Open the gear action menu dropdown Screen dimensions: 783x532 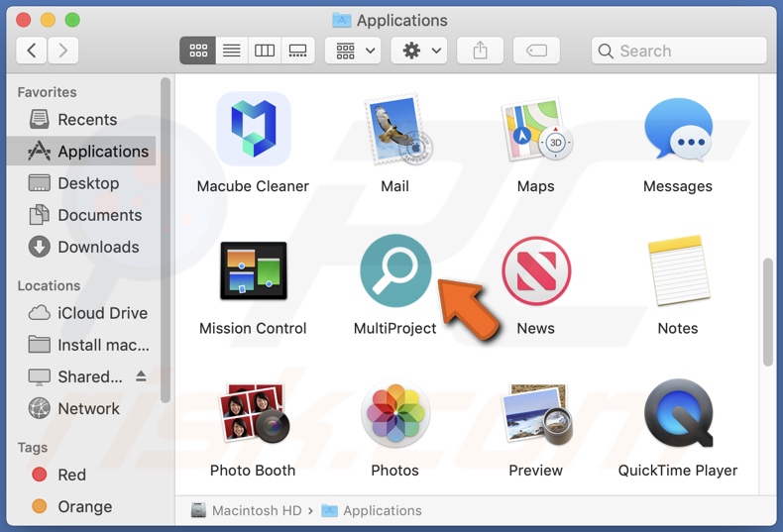coord(419,51)
